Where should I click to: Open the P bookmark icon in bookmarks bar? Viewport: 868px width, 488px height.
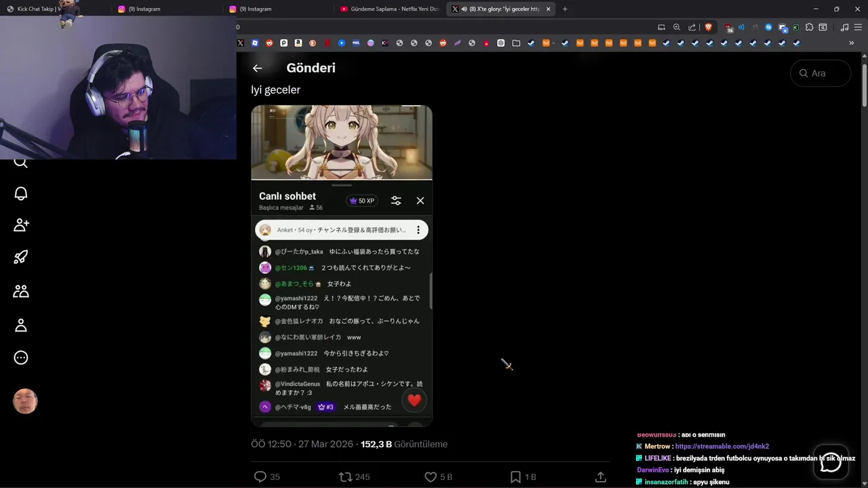coord(283,43)
